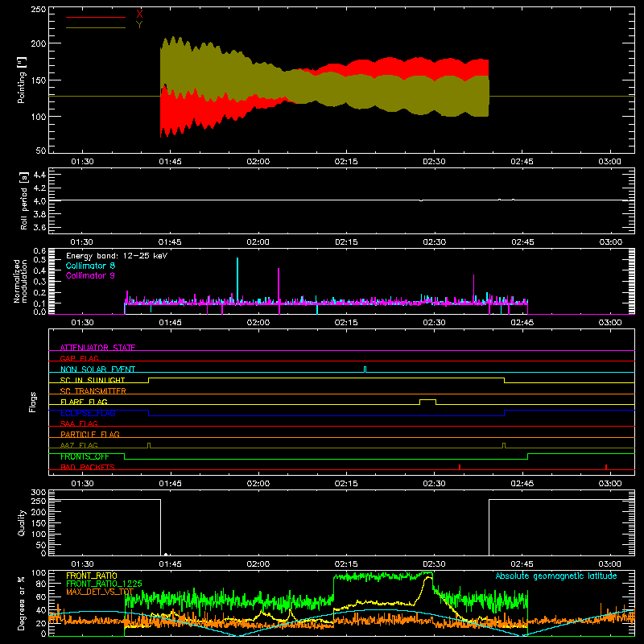644x644 pixels.
Task: Click the NON_SOLAR_EVENT flag label
Action: pyautogui.click(x=97, y=369)
